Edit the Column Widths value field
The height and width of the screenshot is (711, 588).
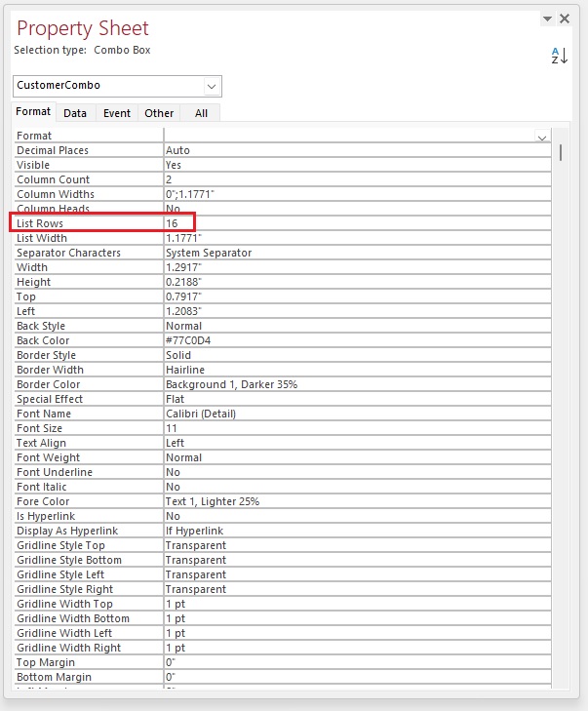pos(357,194)
